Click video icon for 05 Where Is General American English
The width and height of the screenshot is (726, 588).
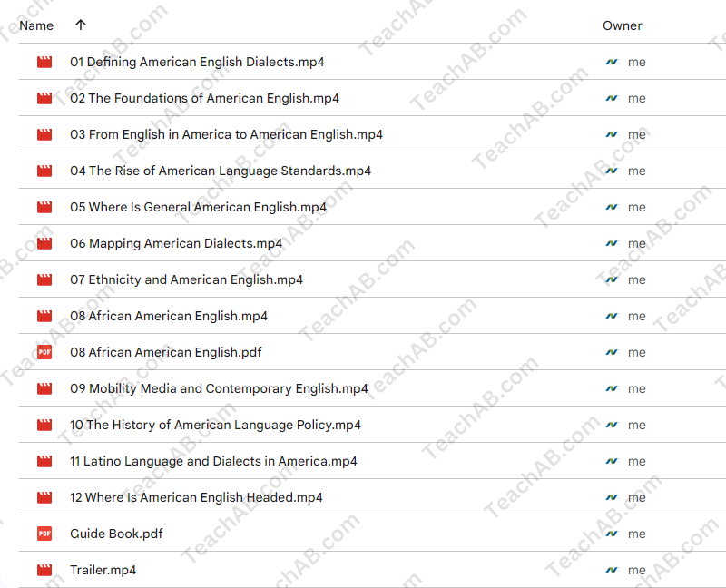click(44, 207)
